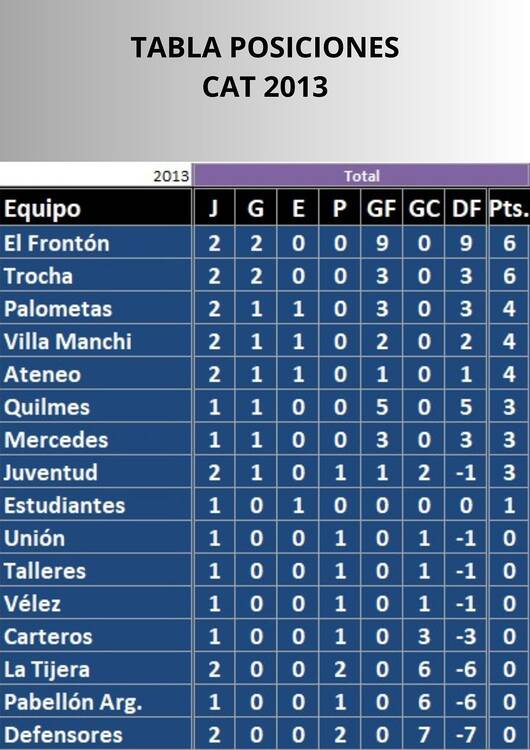Select the Defensores team cell
The image size is (530, 750).
point(96,735)
